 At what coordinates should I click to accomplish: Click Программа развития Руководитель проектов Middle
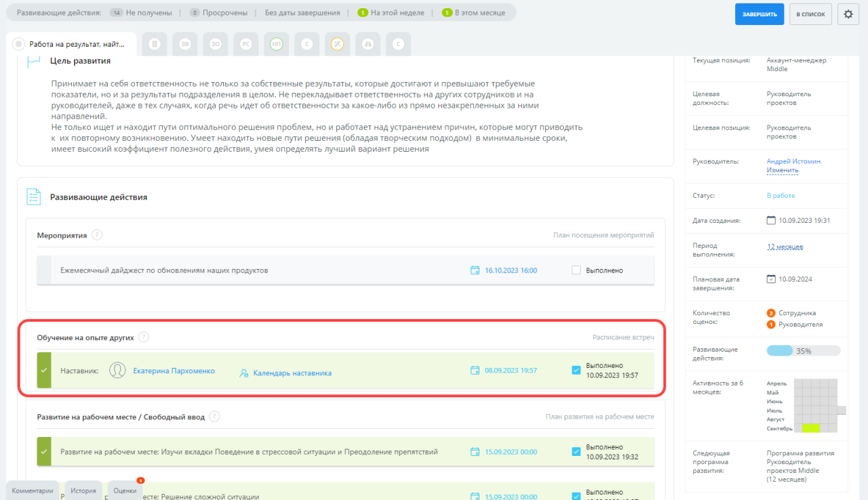point(800,466)
